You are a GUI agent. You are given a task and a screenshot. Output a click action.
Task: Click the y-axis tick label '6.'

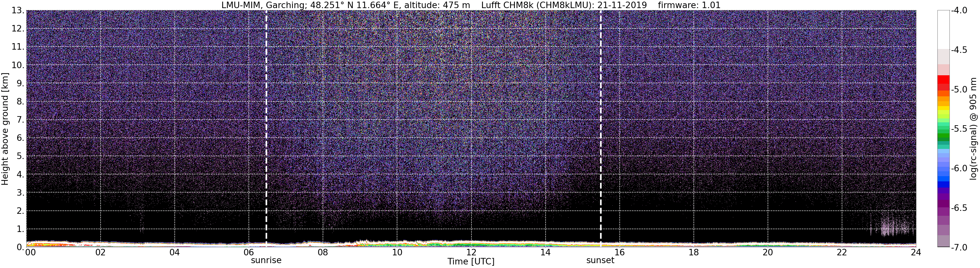[20, 138]
